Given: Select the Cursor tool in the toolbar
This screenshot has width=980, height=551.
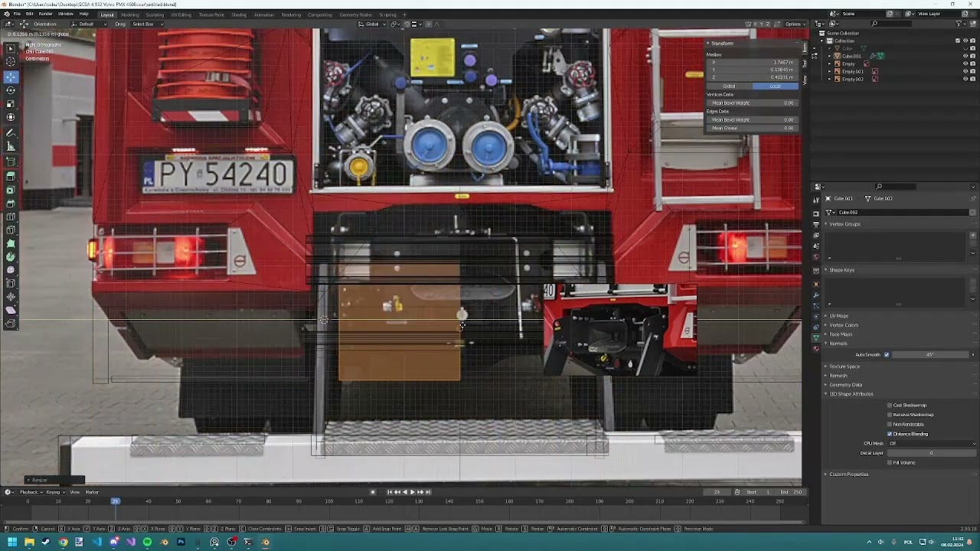Looking at the screenshot, I should [x=11, y=61].
